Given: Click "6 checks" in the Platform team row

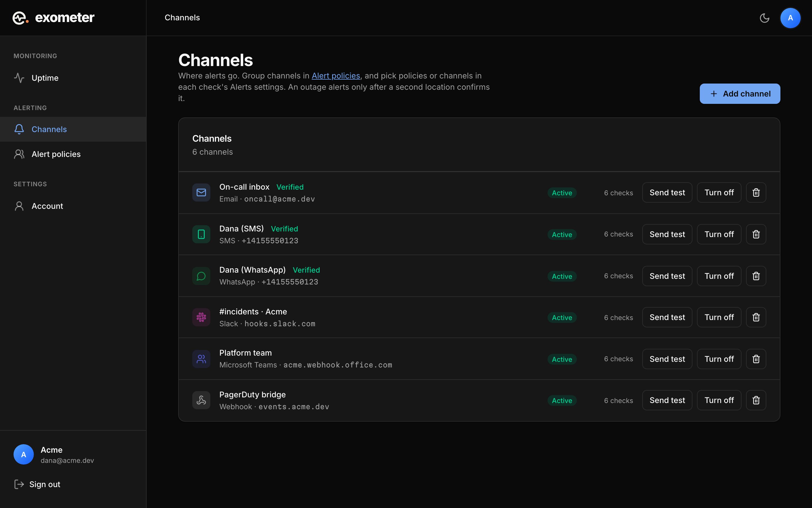Looking at the screenshot, I should pyautogui.click(x=618, y=359).
